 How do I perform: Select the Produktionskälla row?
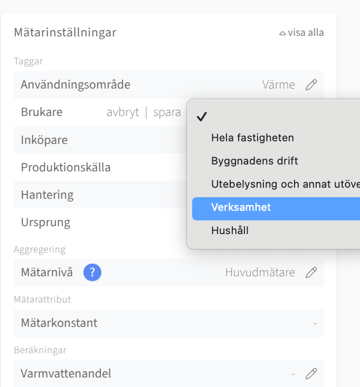point(100,167)
